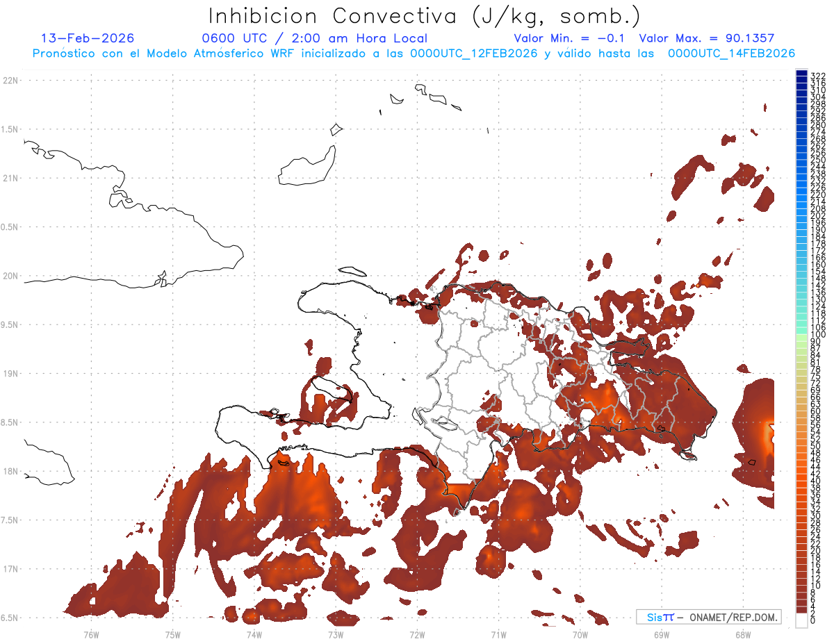Click the "322" colorbar value
Image resolution: width=834 pixels, height=644 pixels.
(x=818, y=76)
